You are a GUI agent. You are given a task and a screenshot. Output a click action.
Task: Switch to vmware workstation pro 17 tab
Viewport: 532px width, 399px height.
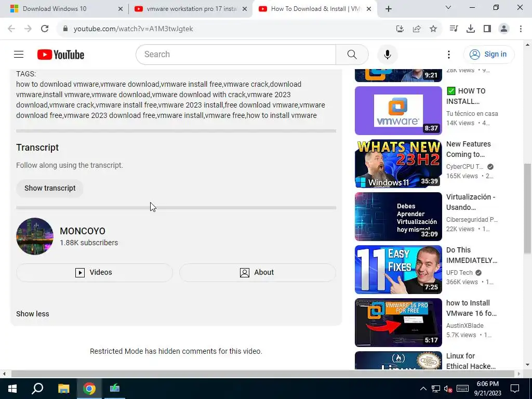click(x=191, y=9)
